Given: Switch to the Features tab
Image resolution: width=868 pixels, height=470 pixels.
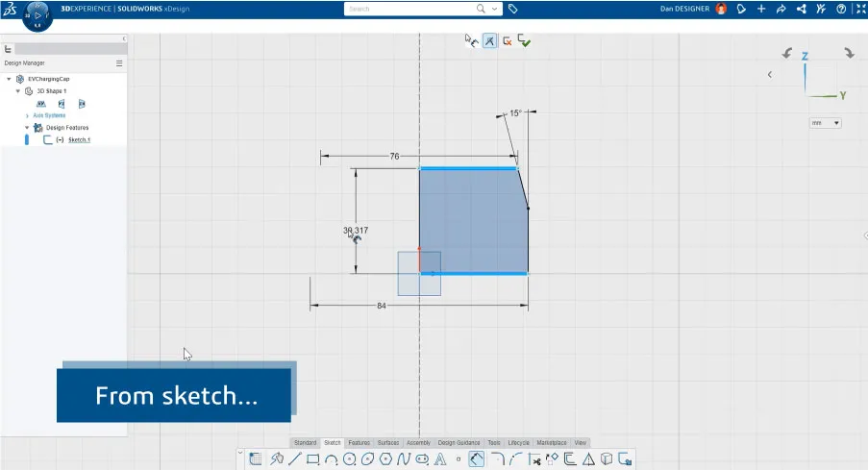Looking at the screenshot, I should (x=359, y=442).
